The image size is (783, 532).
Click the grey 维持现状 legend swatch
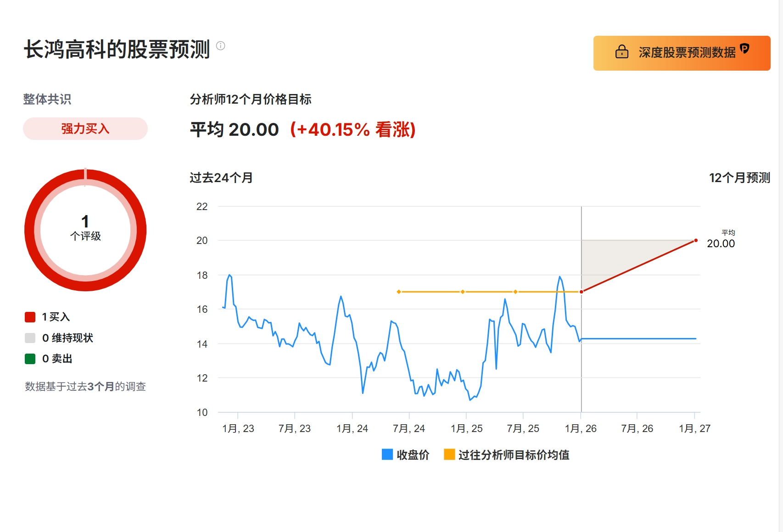(30, 338)
